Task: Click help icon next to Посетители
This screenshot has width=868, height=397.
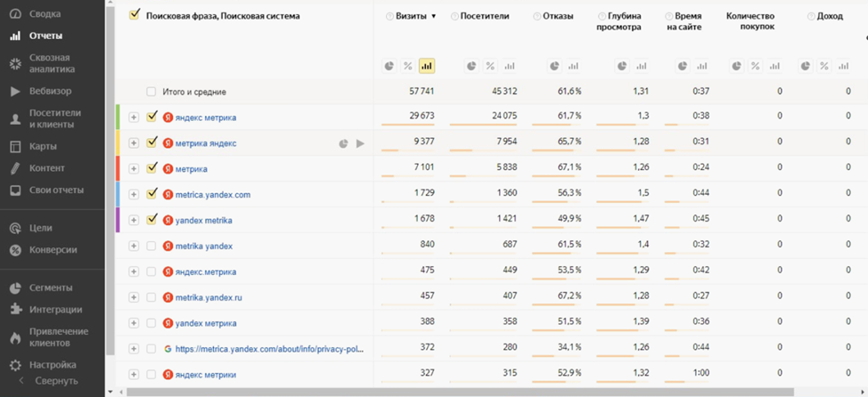Action: (455, 17)
